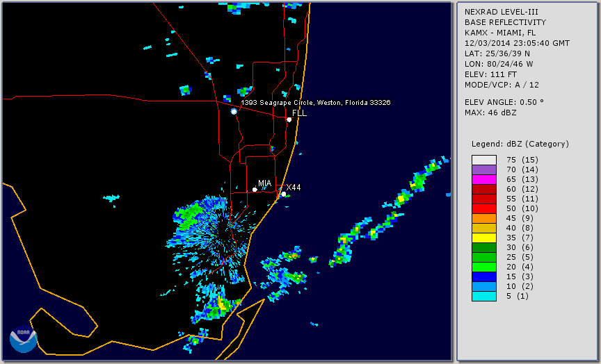Click the 'ELEV: 111 FT' text
Screen dimensions: 601x364
(490, 74)
